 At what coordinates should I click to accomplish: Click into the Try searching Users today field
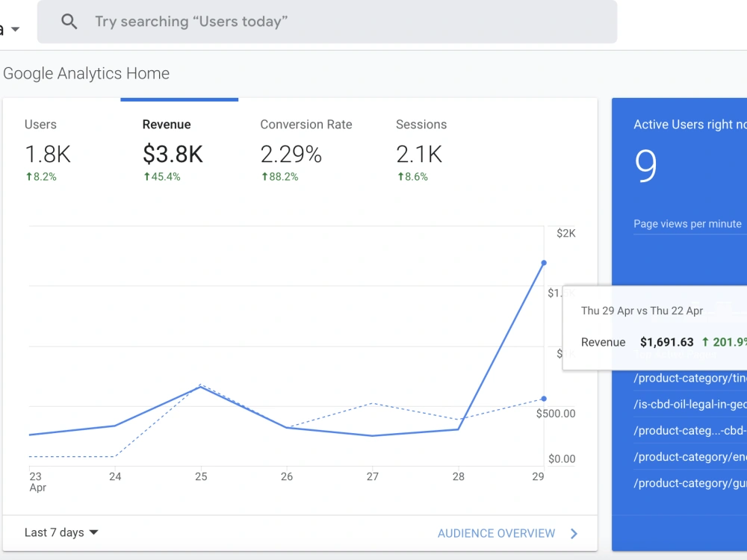point(327,22)
